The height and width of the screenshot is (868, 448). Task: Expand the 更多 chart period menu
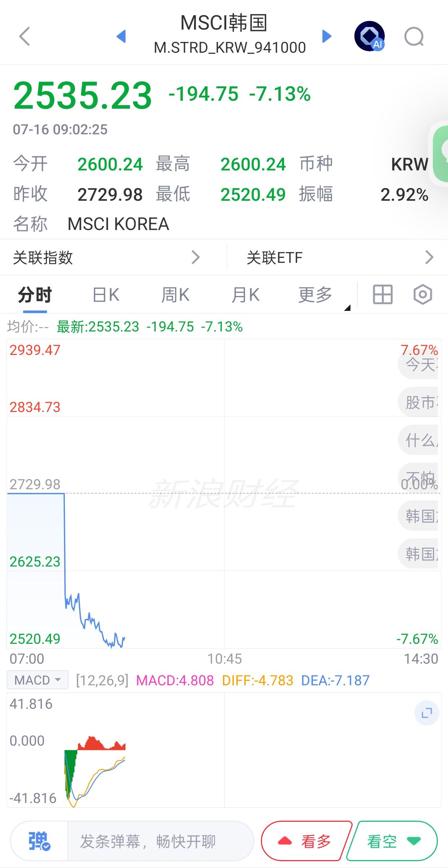coord(316,295)
